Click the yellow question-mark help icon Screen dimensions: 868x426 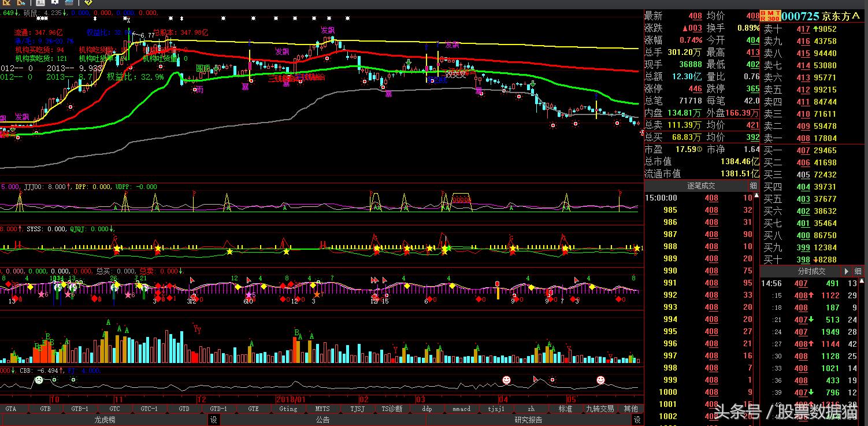point(88,3)
